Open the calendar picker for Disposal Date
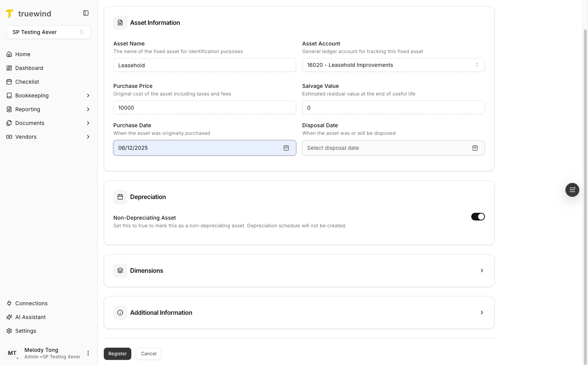The width and height of the screenshot is (588, 366). coord(475,148)
